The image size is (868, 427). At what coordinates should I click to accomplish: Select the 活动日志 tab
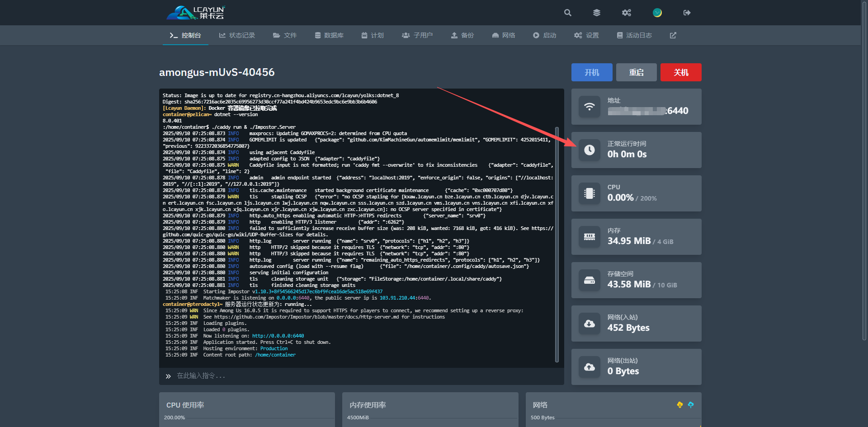click(x=634, y=35)
